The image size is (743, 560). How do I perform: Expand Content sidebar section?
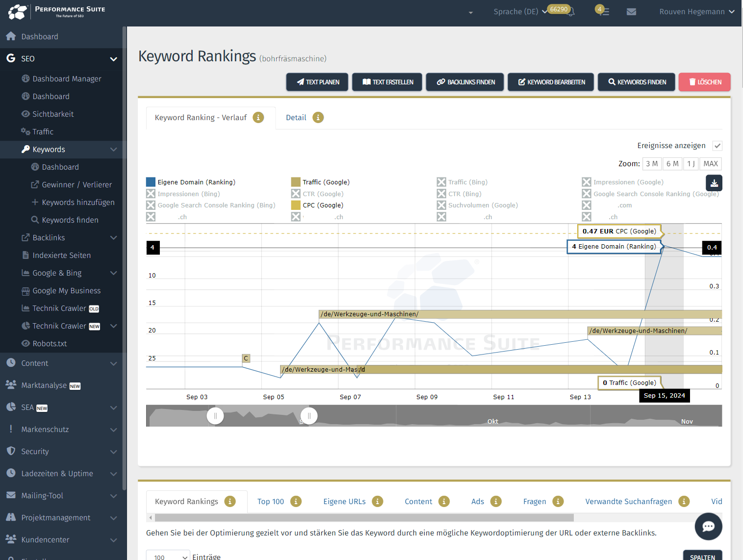coord(113,363)
